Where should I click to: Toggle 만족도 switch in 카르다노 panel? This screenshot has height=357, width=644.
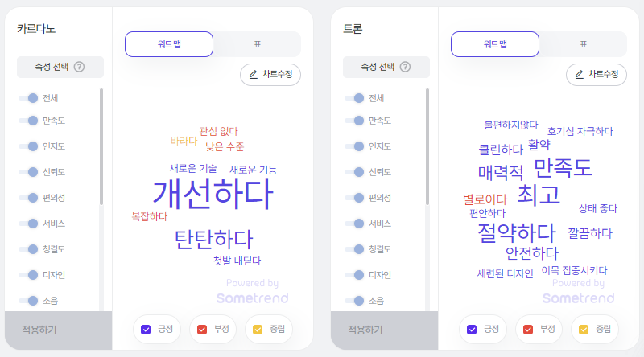tap(28, 121)
